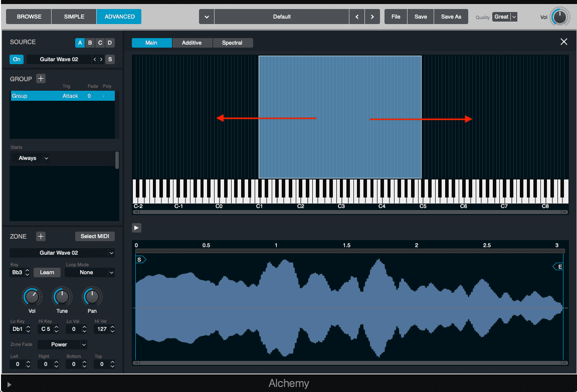577x392 pixels.
Task: Click the S button beside Guitar Wave 02
Action: tap(110, 59)
